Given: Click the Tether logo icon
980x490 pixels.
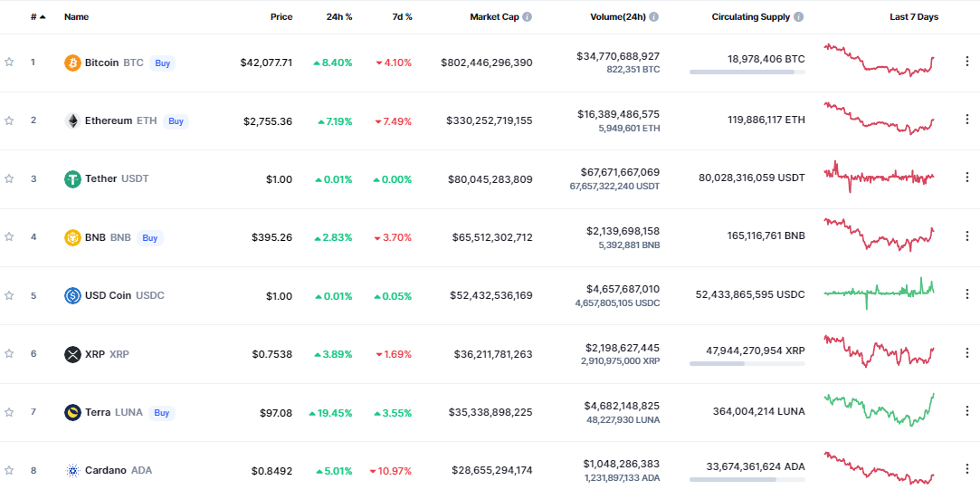Looking at the screenshot, I should tap(72, 179).
